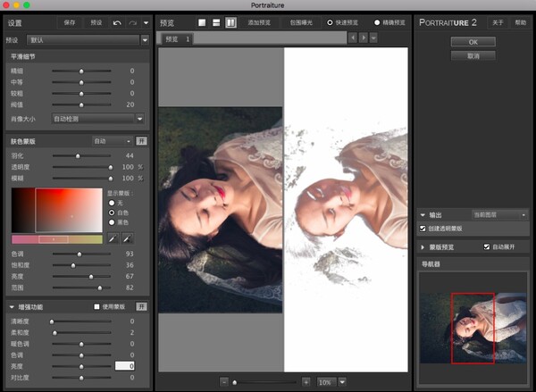Open the 10% zoom level dropdown

(x=342, y=382)
